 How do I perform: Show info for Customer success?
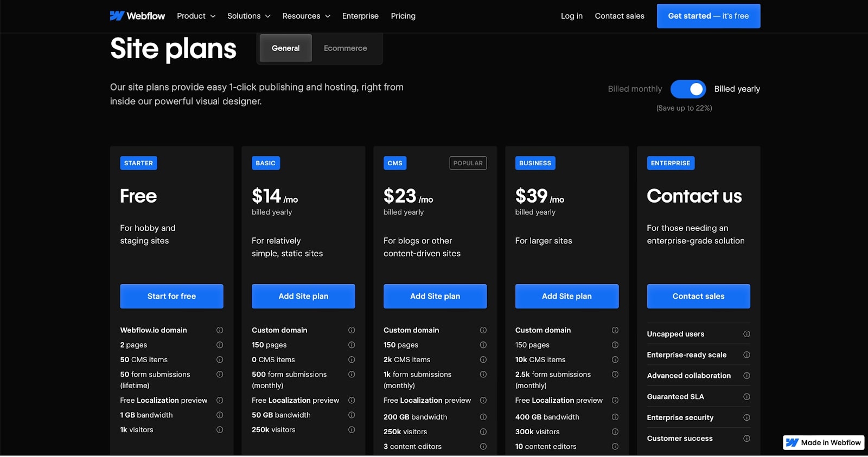click(x=746, y=438)
